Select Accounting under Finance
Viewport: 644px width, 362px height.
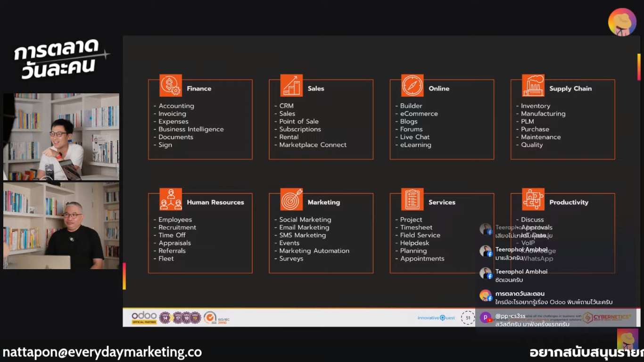click(x=176, y=106)
